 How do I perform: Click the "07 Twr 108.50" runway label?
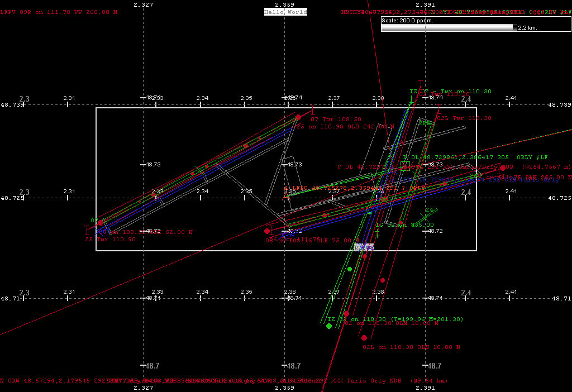point(336,119)
